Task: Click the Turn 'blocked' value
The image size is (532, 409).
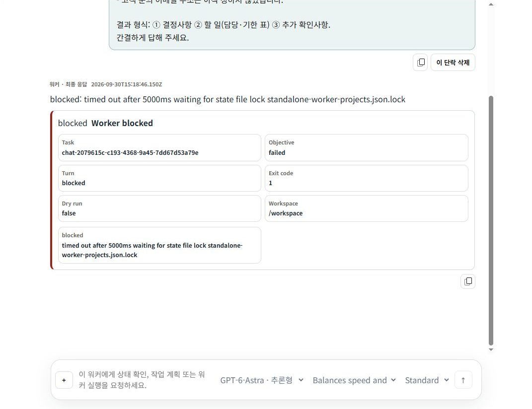Action: (x=74, y=183)
